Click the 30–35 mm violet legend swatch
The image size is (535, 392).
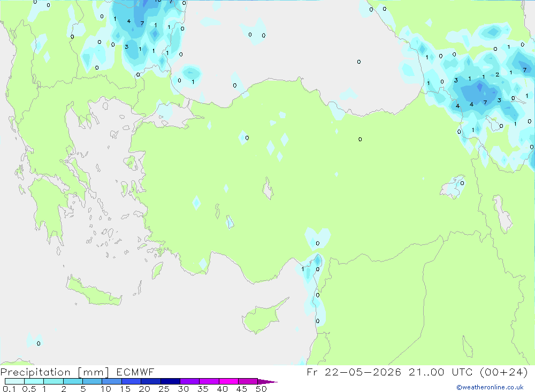190,381
